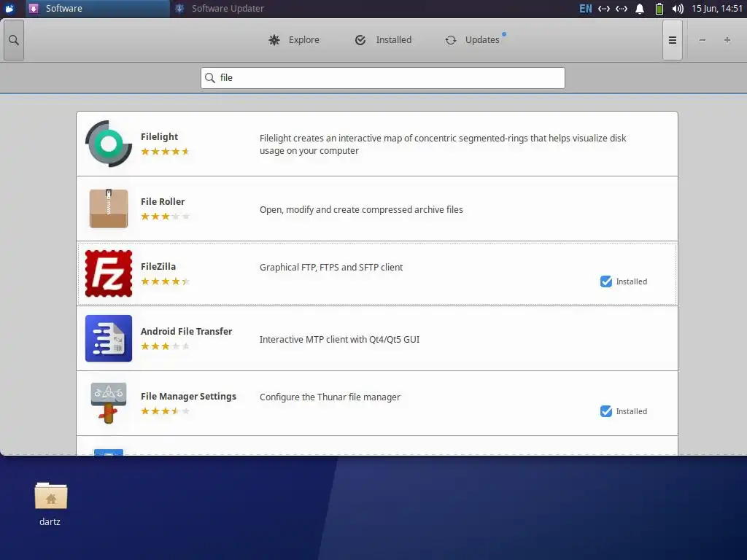
Task: Open the EN keyboard layout indicator
Action: (x=586, y=9)
